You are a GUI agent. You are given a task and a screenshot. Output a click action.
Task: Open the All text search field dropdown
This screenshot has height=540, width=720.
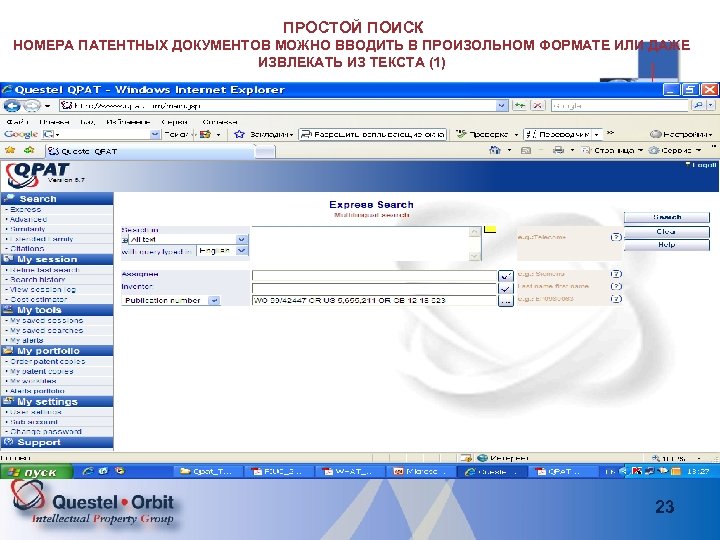(242, 239)
